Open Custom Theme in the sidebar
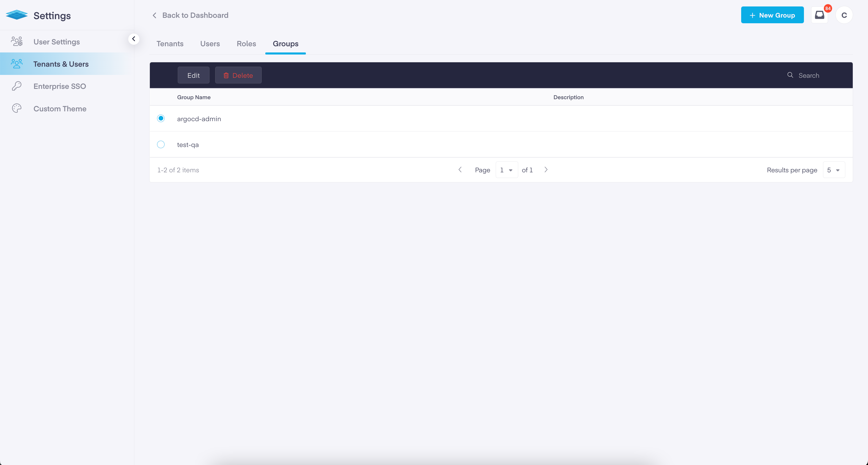Image resolution: width=868 pixels, height=465 pixels. pos(67,109)
